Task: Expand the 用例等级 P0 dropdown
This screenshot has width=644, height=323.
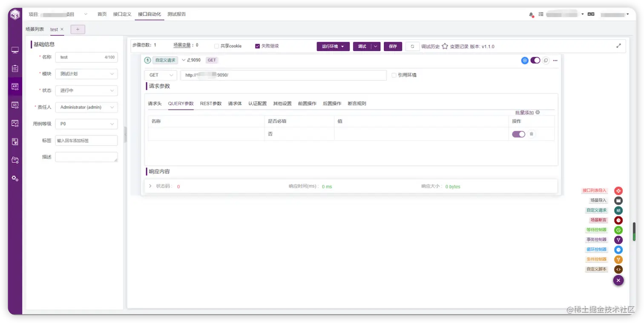Action: 86,124
